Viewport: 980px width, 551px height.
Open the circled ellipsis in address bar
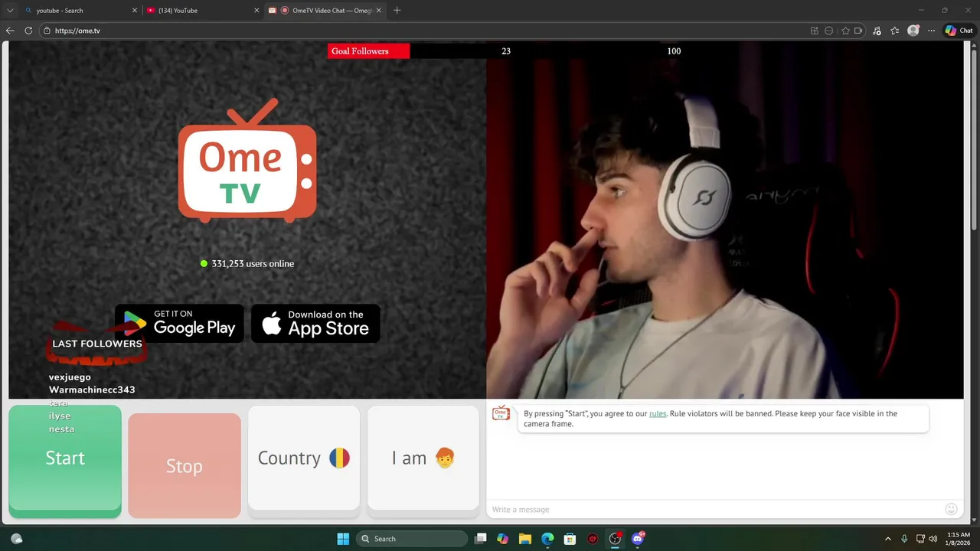[829, 31]
